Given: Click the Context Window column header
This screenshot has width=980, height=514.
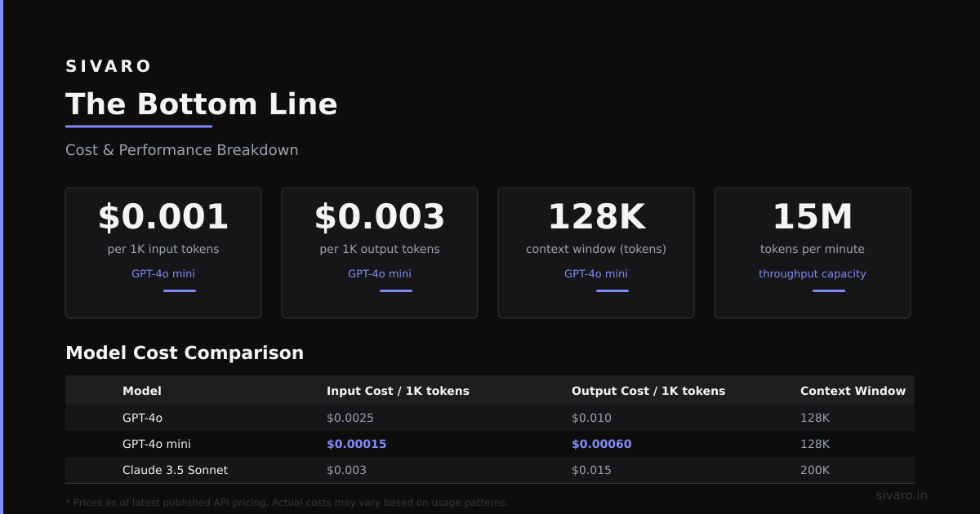Looking at the screenshot, I should (853, 391).
